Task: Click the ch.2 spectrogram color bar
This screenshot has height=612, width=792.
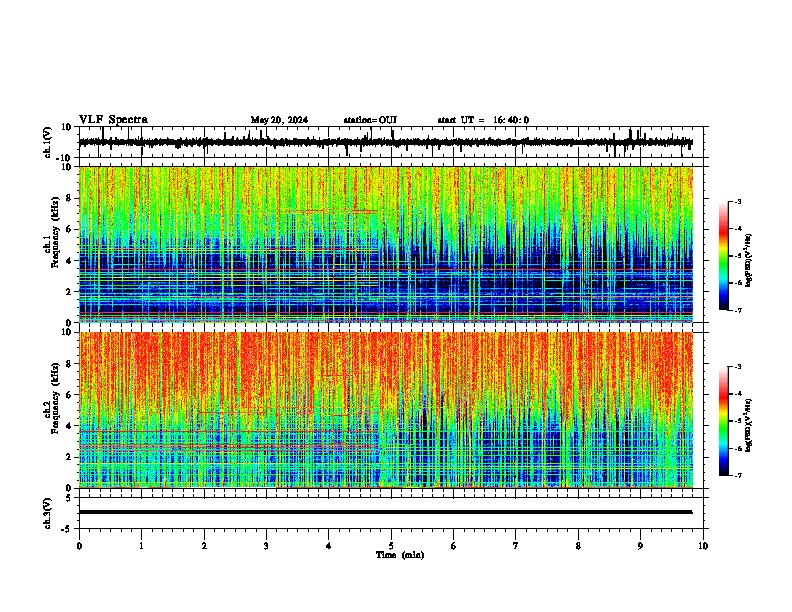Action: coord(724,421)
